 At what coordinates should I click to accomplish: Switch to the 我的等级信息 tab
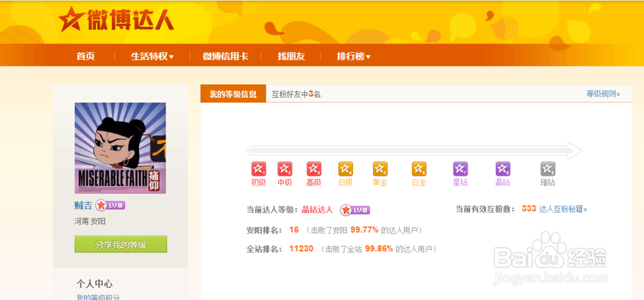pos(233,94)
